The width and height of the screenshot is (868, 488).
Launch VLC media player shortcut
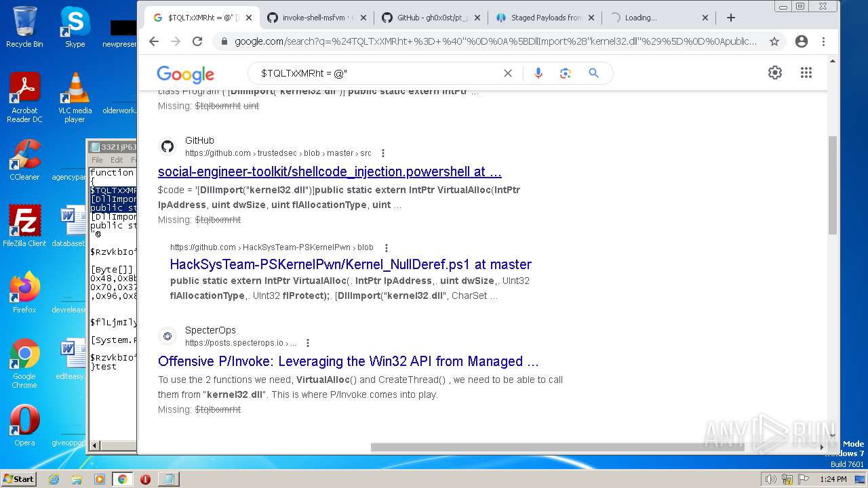pos(75,98)
